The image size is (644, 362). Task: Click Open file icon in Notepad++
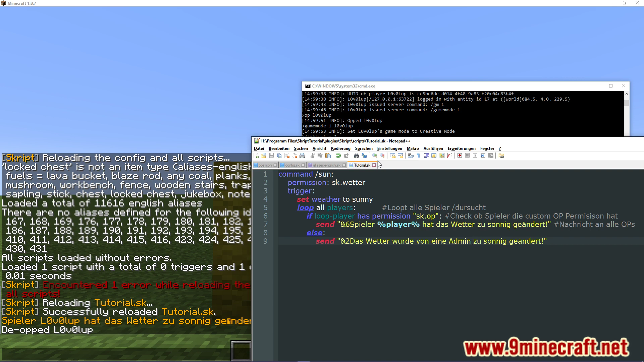point(264,156)
